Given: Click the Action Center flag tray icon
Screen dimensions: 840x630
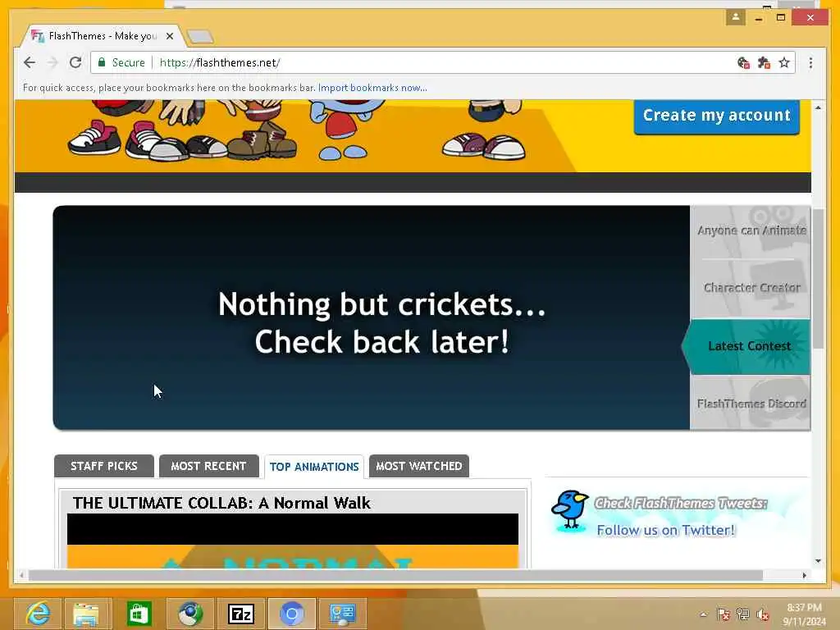Looking at the screenshot, I should (x=724, y=615).
